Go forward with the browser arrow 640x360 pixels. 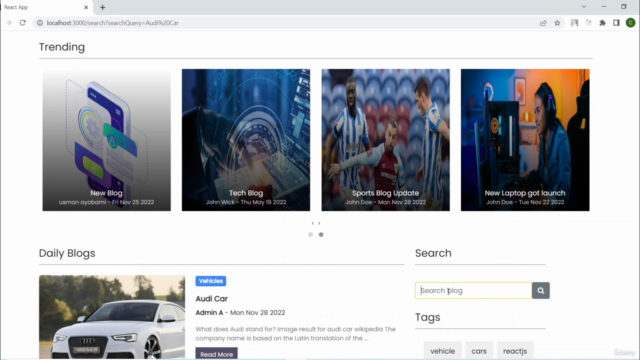pyautogui.click(x=9, y=23)
